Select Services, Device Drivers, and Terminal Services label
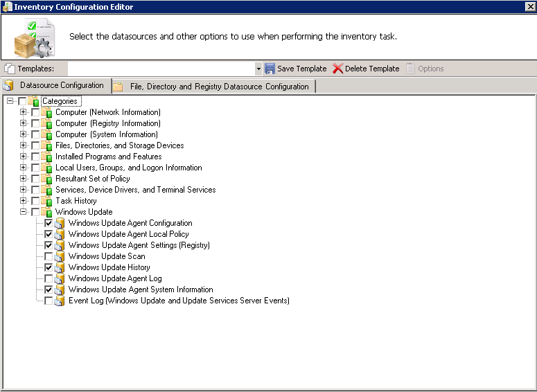 pyautogui.click(x=136, y=190)
